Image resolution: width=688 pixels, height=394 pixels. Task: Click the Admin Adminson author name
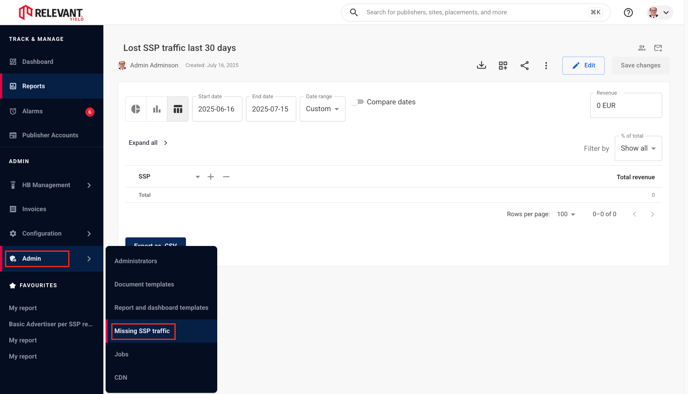[154, 65]
